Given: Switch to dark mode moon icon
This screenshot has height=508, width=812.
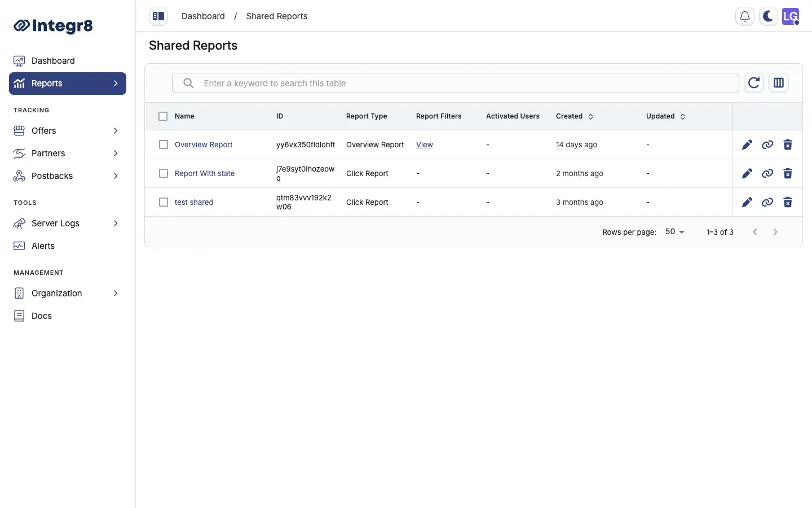Looking at the screenshot, I should point(768,16).
